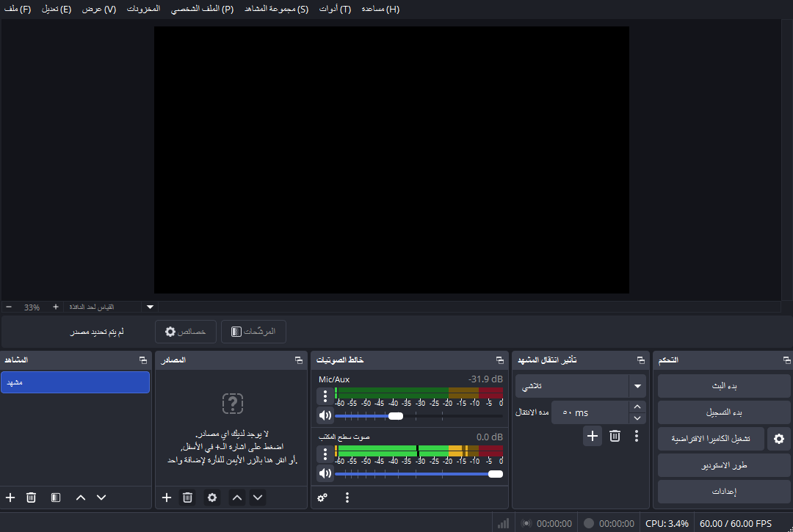Move source up with the arrow icon
This screenshot has height=532, width=793.
tap(236, 498)
